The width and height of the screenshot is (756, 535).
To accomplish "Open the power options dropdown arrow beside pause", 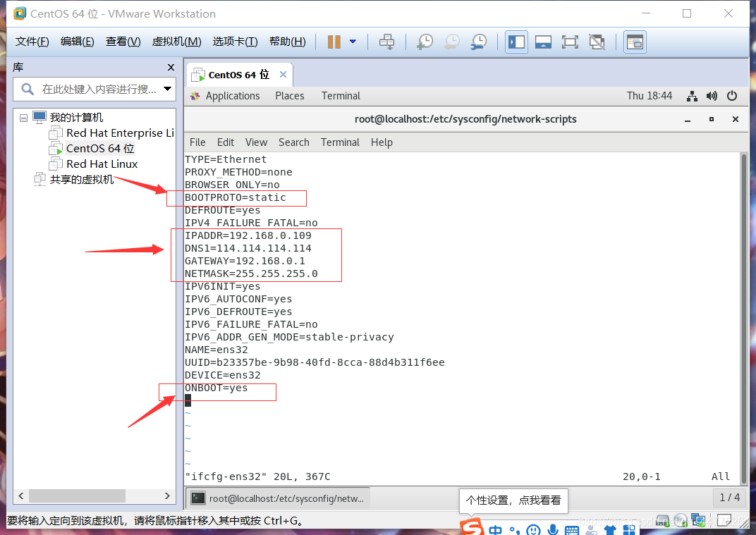I will pos(353,42).
